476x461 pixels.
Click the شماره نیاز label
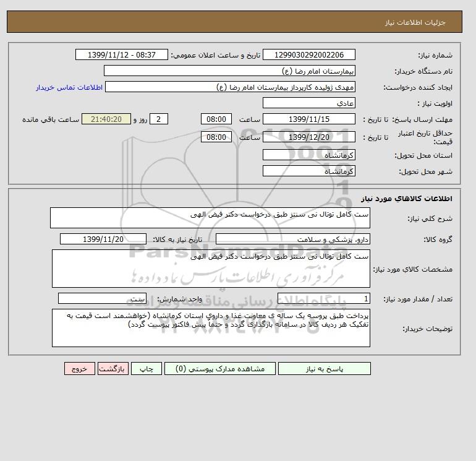pyautogui.click(x=435, y=55)
